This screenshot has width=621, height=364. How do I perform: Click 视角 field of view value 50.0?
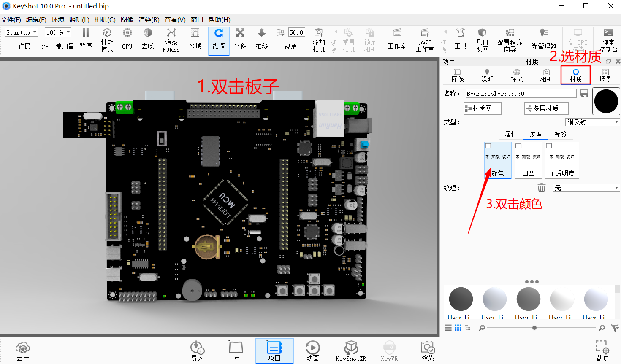tap(296, 32)
